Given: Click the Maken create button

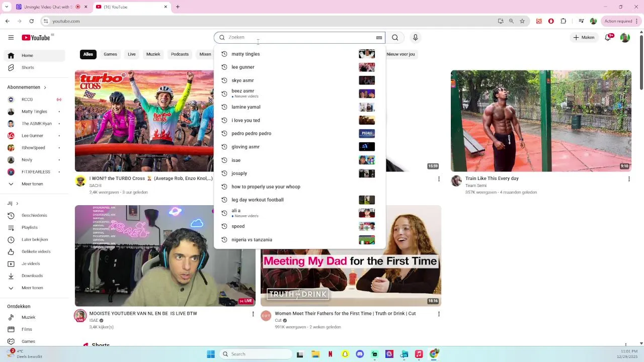Looking at the screenshot, I should coord(584,37).
